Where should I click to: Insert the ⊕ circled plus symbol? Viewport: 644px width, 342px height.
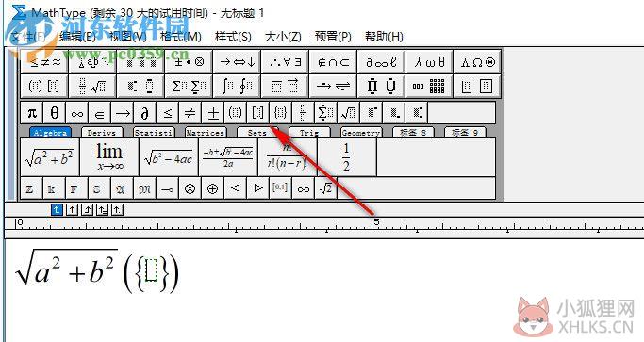tap(212, 188)
